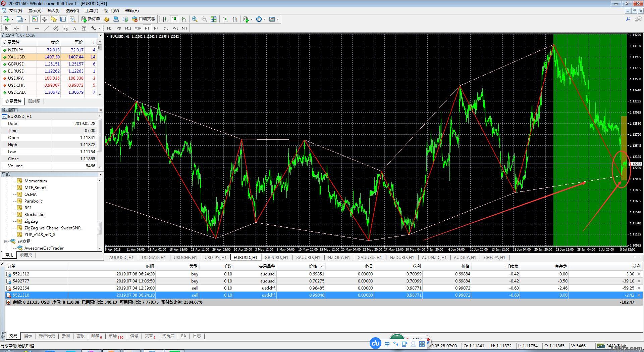This screenshot has height=352, width=644.
Task: Close the 数据窗口 panel
Action: [100, 110]
